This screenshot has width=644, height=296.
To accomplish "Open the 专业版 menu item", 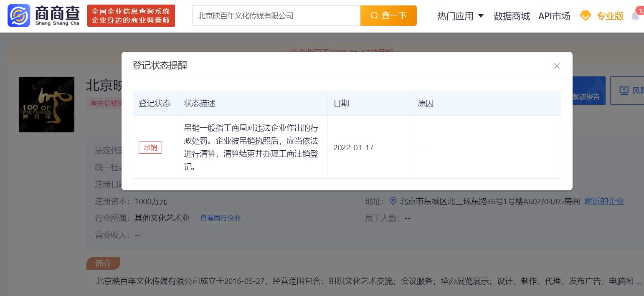I will pyautogui.click(x=610, y=16).
